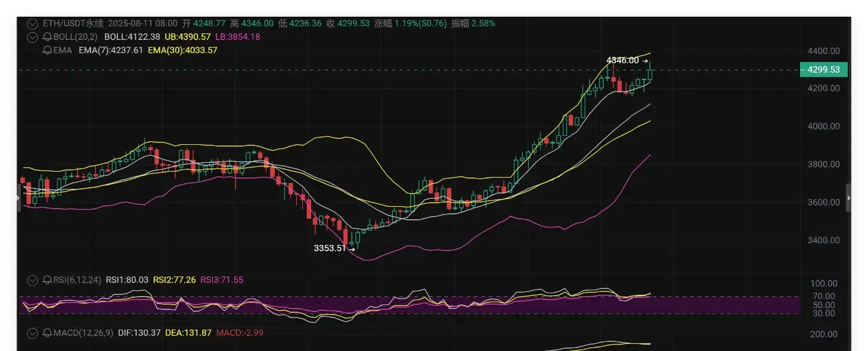The width and height of the screenshot is (868, 351).
Task: Click the MACD:-2.99 value
Action: [x=240, y=333]
